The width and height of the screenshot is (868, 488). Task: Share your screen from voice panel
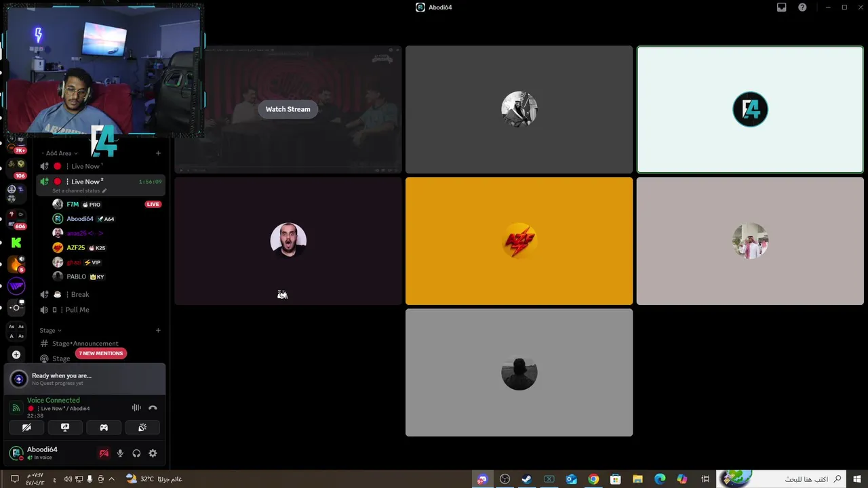tap(65, 428)
